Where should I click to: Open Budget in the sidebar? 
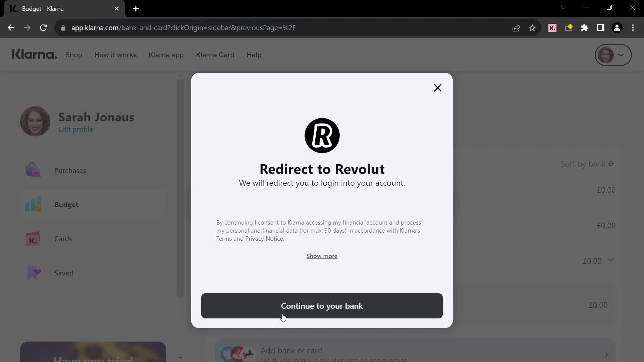93,204
